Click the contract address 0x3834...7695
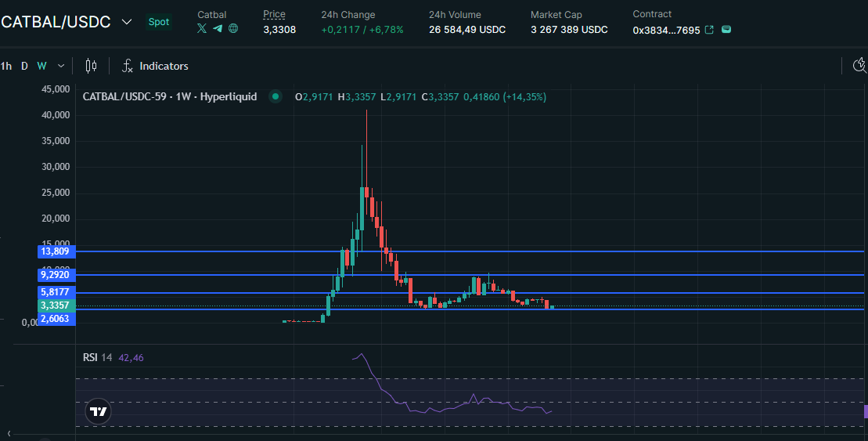The width and height of the screenshot is (868, 441). pyautogui.click(x=667, y=30)
